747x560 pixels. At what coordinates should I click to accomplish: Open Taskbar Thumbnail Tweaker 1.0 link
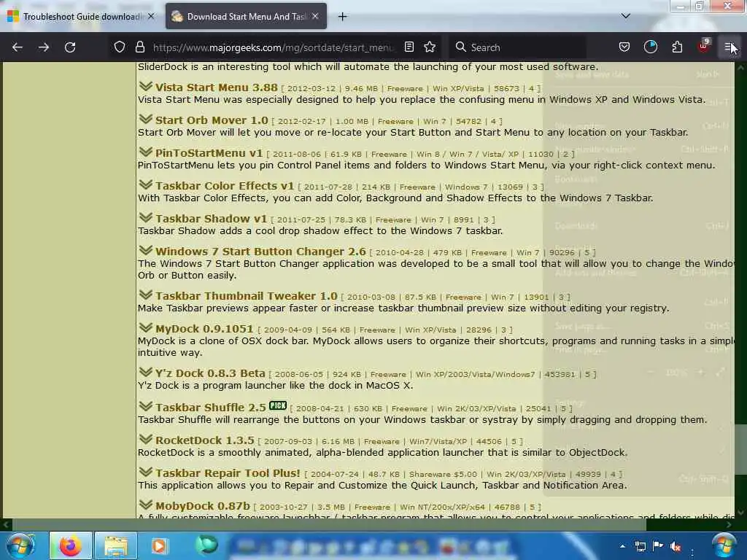(247, 296)
